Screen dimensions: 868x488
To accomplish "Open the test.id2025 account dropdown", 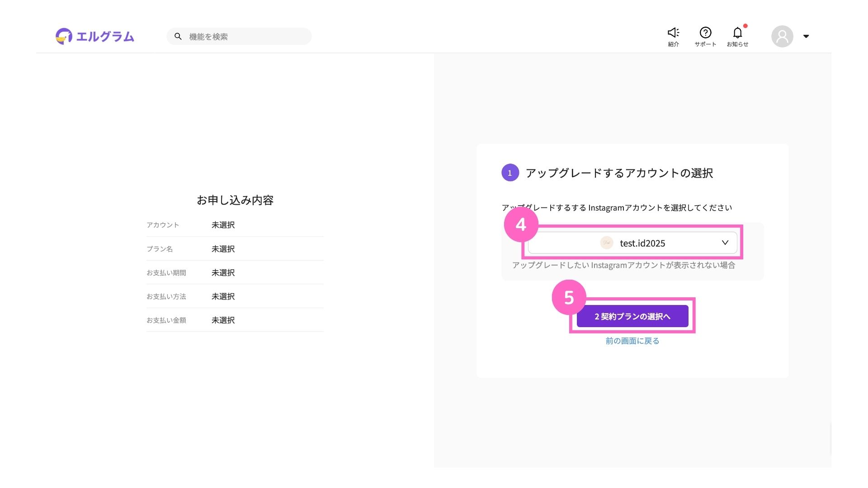I will [632, 243].
